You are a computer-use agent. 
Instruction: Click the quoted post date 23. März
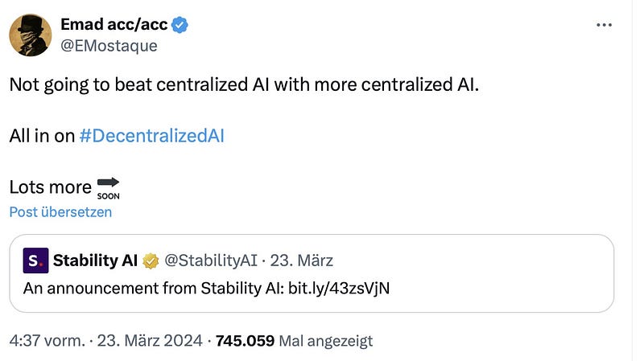point(301,260)
